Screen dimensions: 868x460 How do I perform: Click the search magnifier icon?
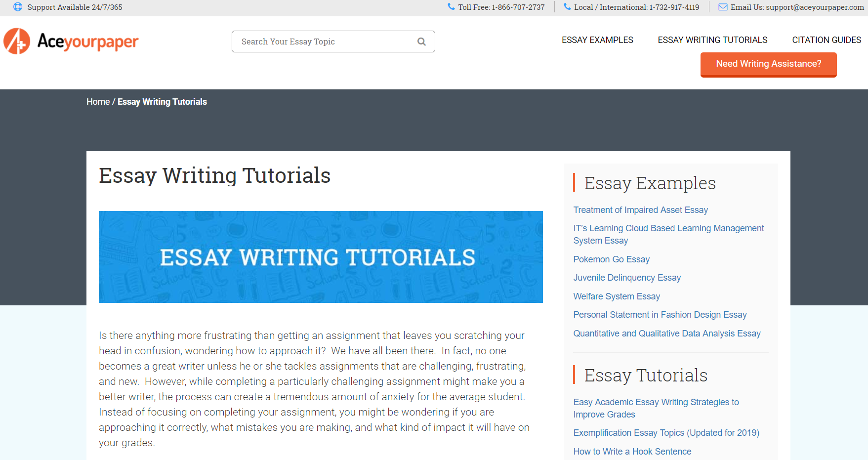421,42
